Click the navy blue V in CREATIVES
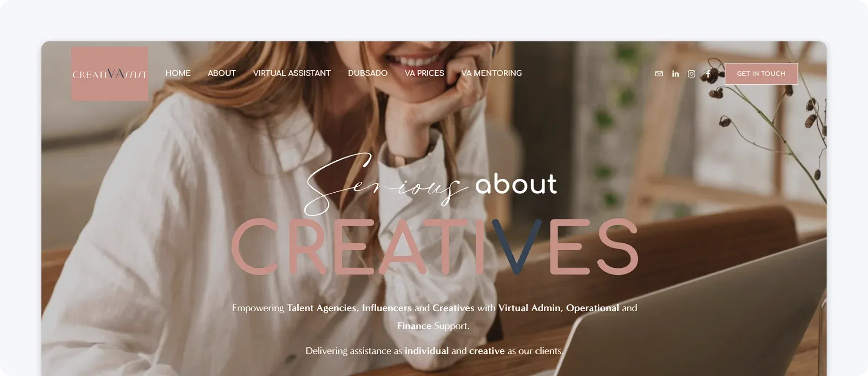Screen dimensions: 868x376 pyautogui.click(x=517, y=246)
